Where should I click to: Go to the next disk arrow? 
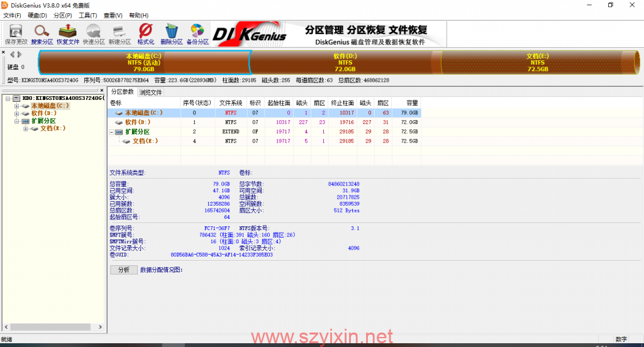[x=19, y=54]
